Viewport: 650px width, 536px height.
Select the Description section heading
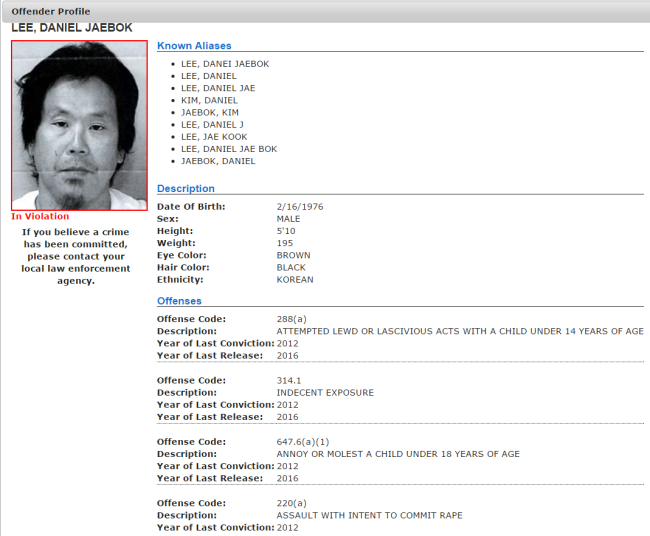[x=186, y=188]
